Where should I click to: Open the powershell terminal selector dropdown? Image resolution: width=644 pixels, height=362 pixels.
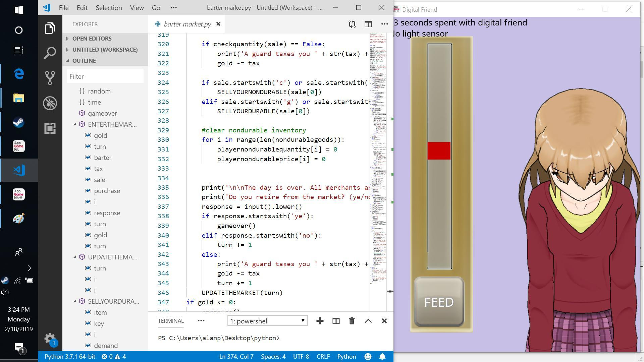(x=267, y=321)
